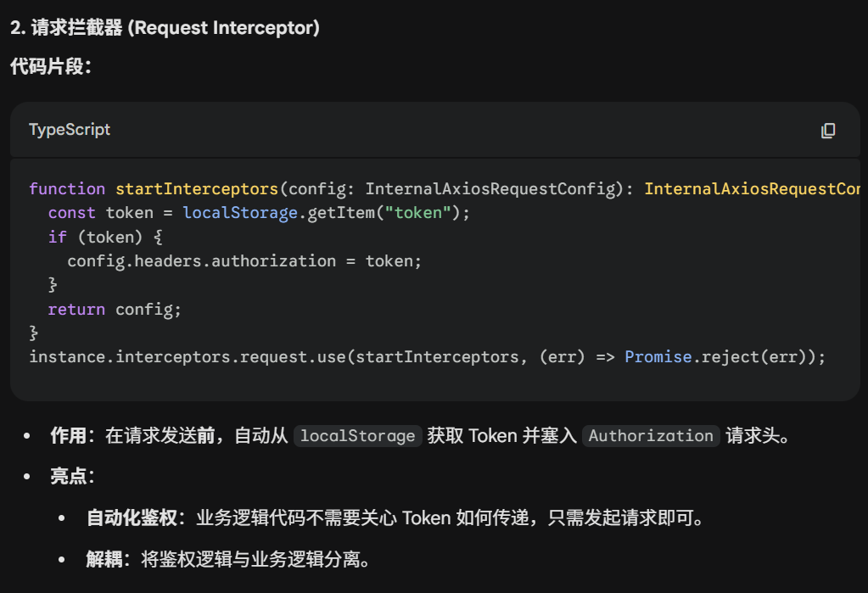Click the "token" string literal in getItem

417,213
